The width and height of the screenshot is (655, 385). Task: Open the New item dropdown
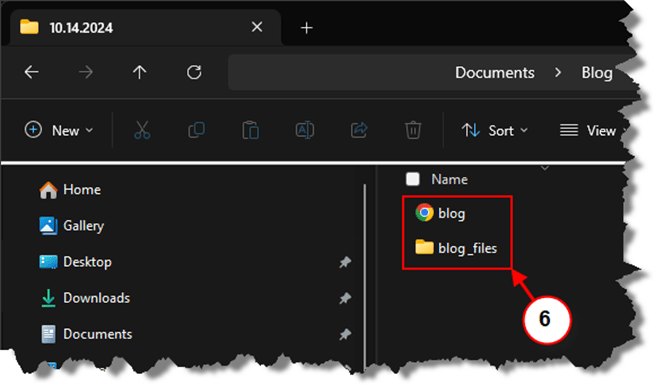click(59, 130)
